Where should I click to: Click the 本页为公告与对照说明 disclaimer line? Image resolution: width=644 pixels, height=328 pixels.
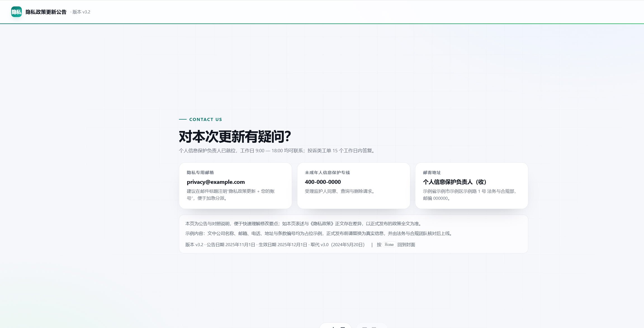304,224
